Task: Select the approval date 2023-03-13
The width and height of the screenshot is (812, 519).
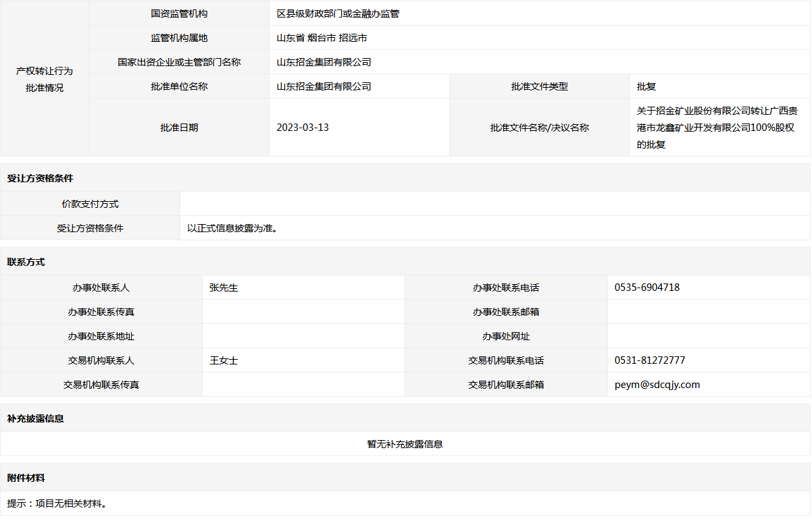Action: 303,128
